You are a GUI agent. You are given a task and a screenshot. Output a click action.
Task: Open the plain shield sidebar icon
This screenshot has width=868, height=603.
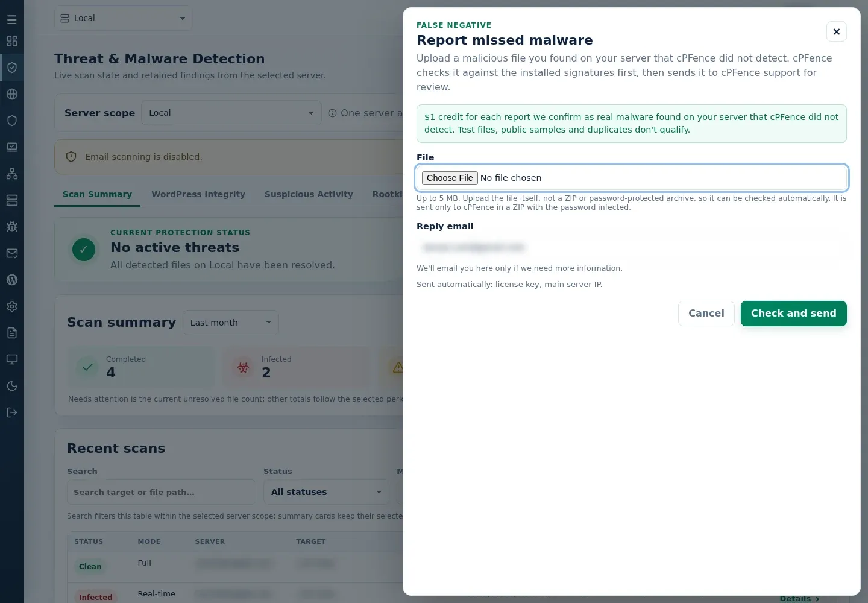[x=12, y=121]
